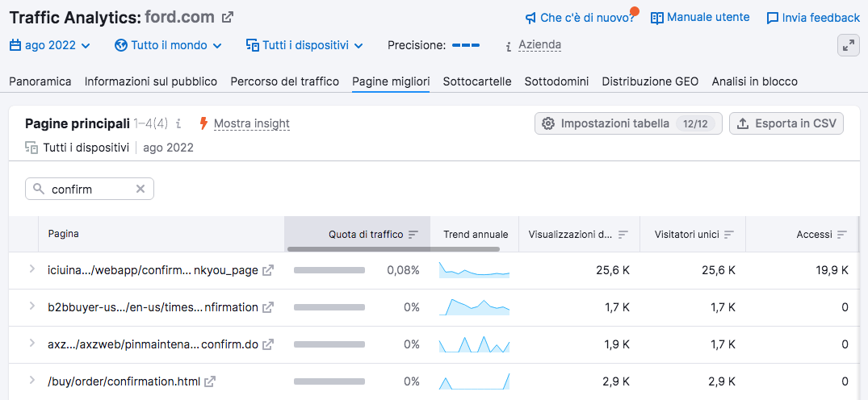
Task: Click the Esporta in CSV button
Action: (x=786, y=123)
